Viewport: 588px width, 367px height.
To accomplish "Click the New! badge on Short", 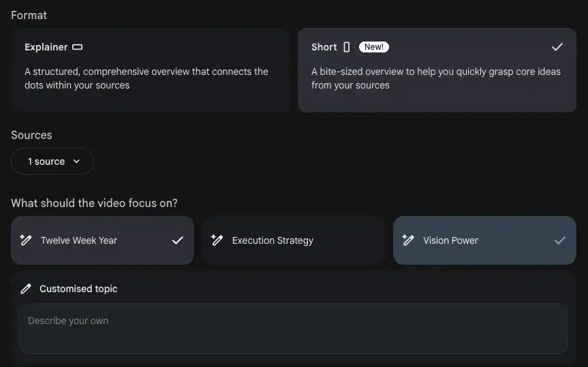I will coord(373,47).
